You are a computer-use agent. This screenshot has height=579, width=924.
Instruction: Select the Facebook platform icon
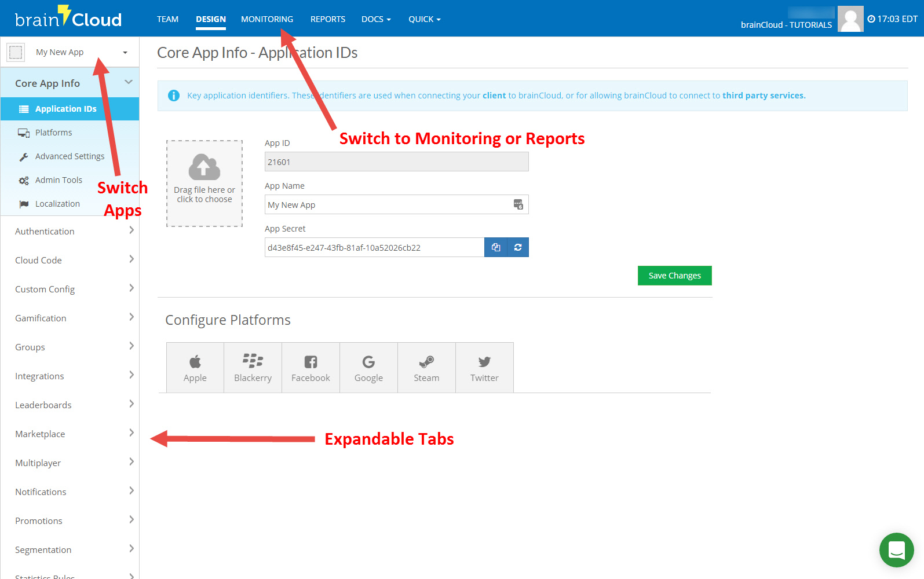coord(311,368)
